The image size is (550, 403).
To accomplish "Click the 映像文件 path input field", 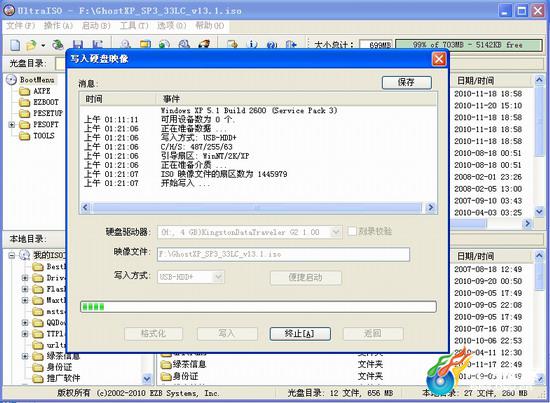I will [x=283, y=254].
